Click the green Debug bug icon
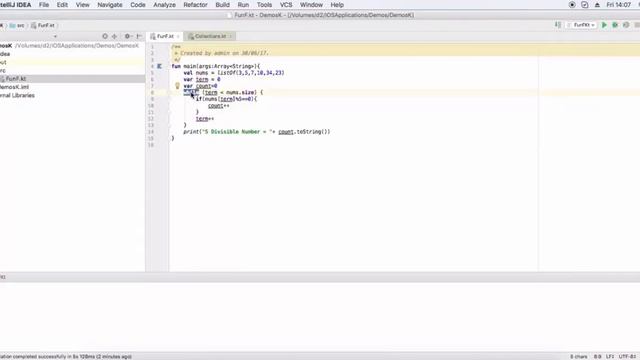The width and height of the screenshot is (640, 360). point(615,25)
